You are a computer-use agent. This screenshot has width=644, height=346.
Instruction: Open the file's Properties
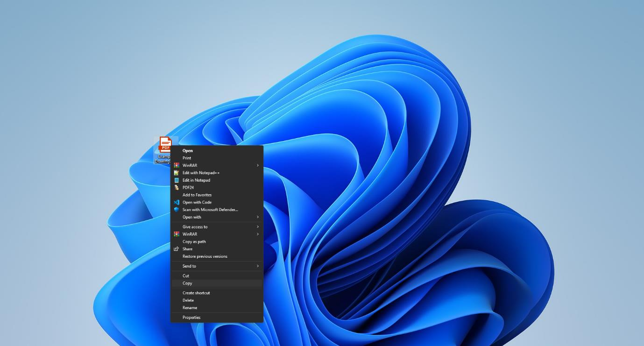coord(191,317)
